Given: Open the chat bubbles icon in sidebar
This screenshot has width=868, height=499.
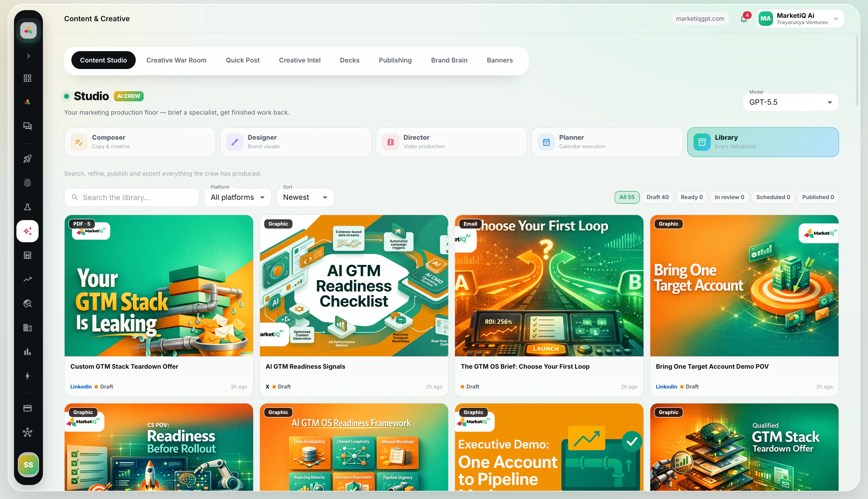Looking at the screenshot, I should click(27, 126).
